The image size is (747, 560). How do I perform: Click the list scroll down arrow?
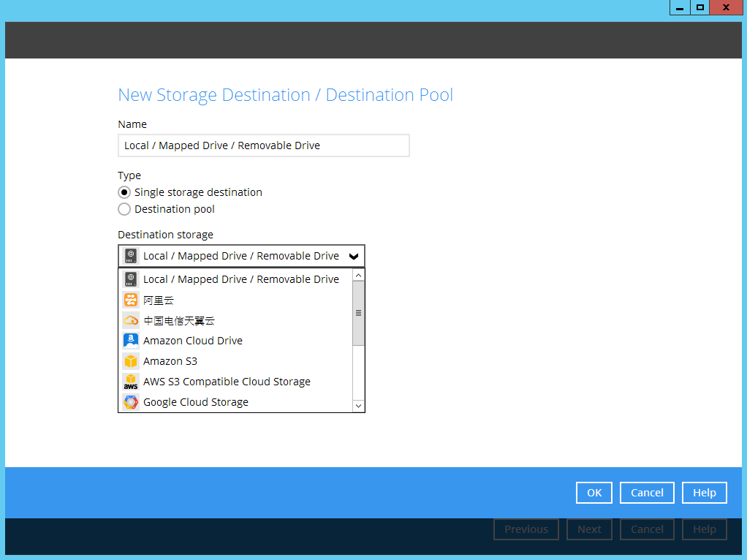(x=358, y=406)
